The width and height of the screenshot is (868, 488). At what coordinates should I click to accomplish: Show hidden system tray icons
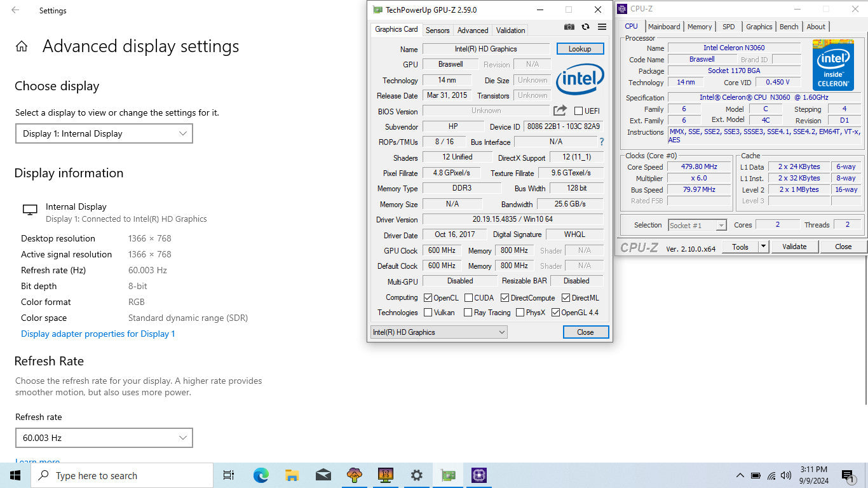(740, 475)
